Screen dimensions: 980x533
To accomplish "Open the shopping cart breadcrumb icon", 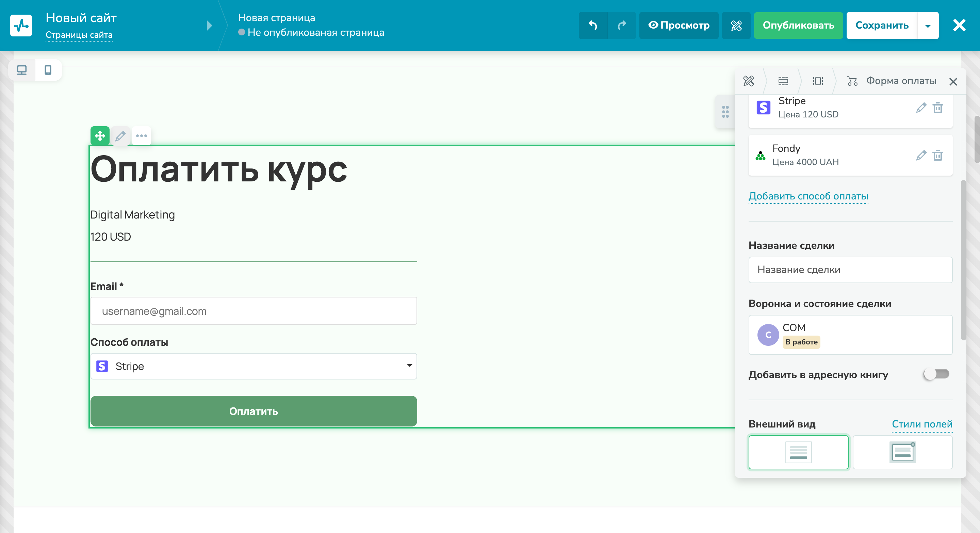I will pos(852,81).
